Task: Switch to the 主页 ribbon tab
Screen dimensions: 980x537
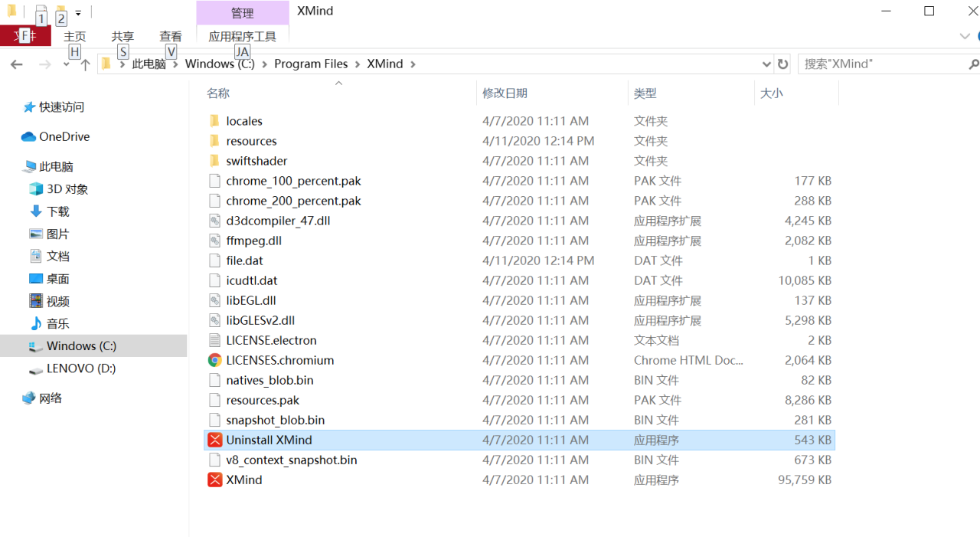Action: point(75,36)
